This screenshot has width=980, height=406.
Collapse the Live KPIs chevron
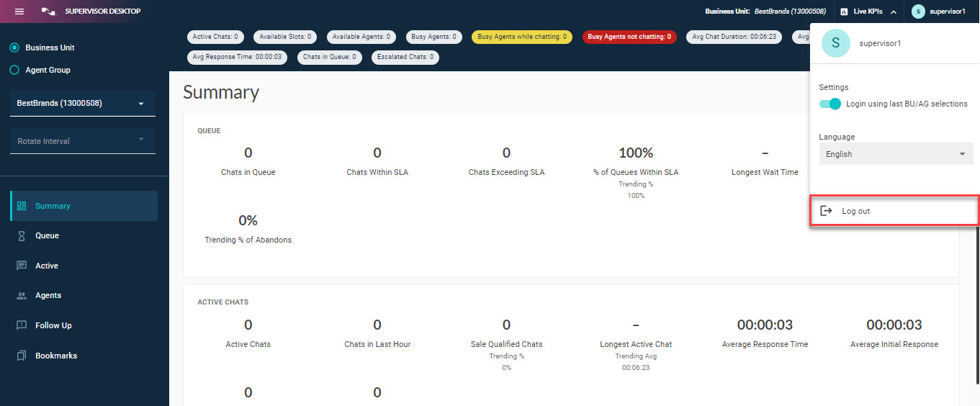tap(894, 12)
